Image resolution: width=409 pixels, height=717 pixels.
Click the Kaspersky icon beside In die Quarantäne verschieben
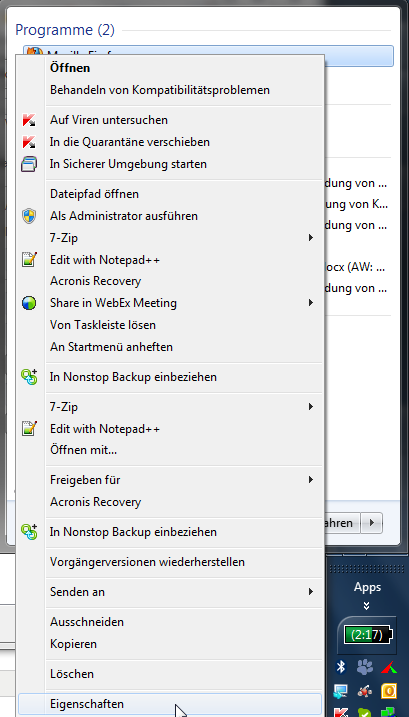click(x=29, y=142)
